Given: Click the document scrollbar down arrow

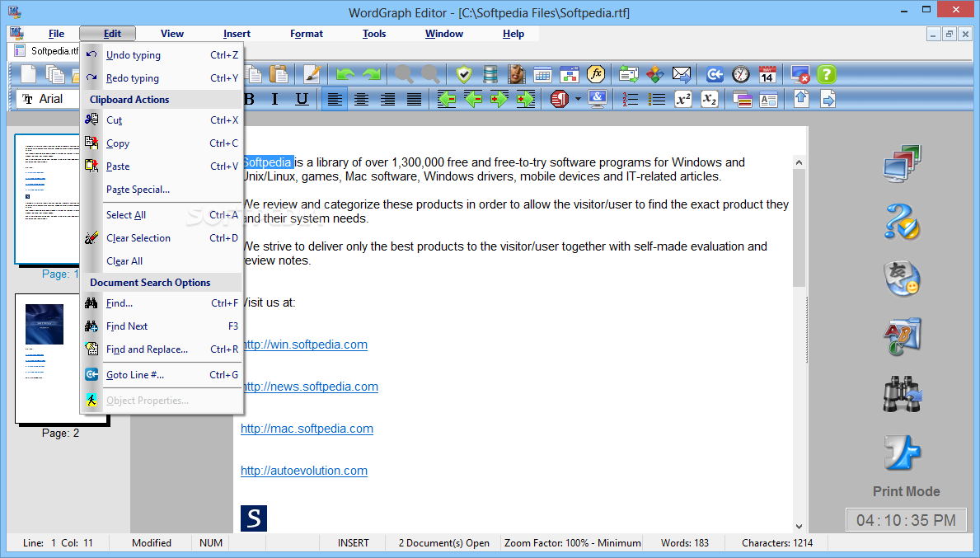Looking at the screenshot, I should point(799,526).
